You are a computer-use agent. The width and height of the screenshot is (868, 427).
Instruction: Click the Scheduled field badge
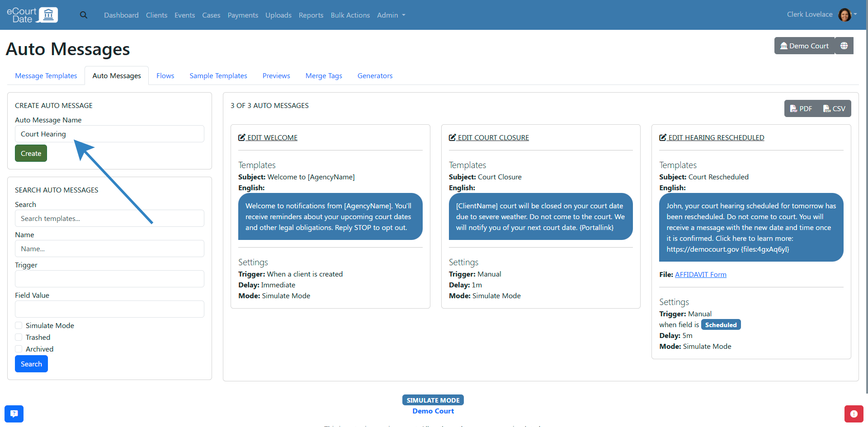point(721,325)
